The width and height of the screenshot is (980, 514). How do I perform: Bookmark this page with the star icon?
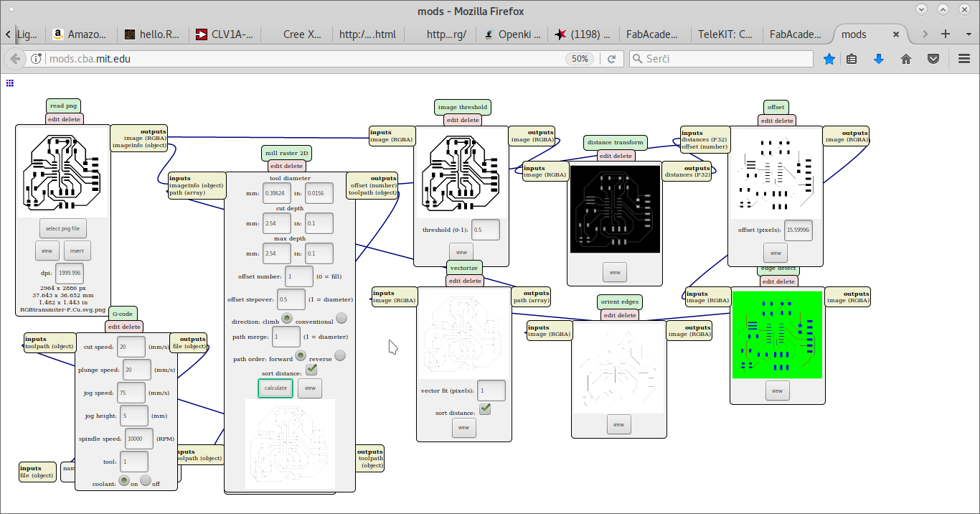tap(829, 59)
